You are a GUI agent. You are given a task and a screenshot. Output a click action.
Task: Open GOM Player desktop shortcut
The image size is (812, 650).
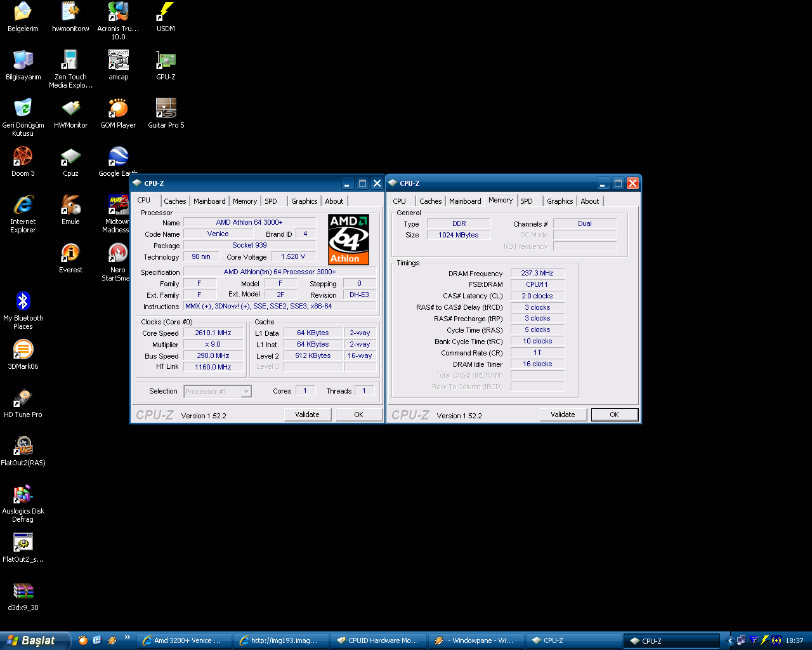[118, 114]
